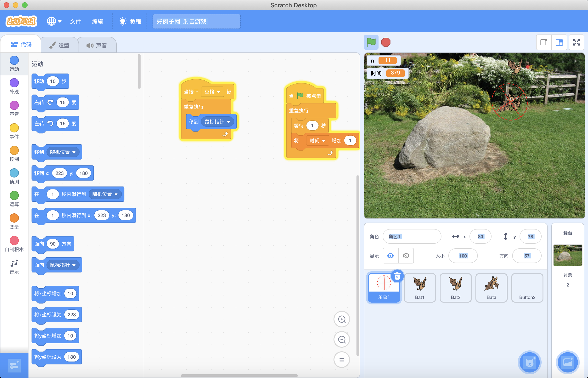
Task: Click the sprite y coordinate field
Action: (x=530, y=236)
